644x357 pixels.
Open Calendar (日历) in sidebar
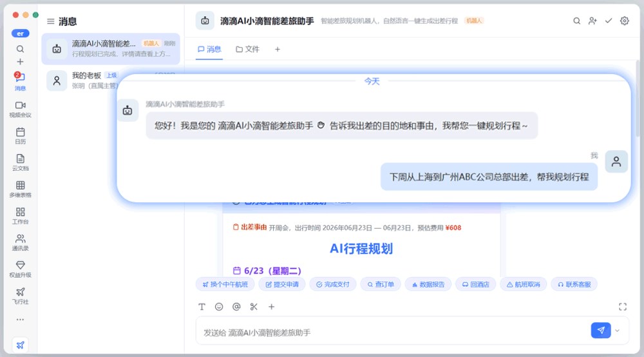coord(20,136)
